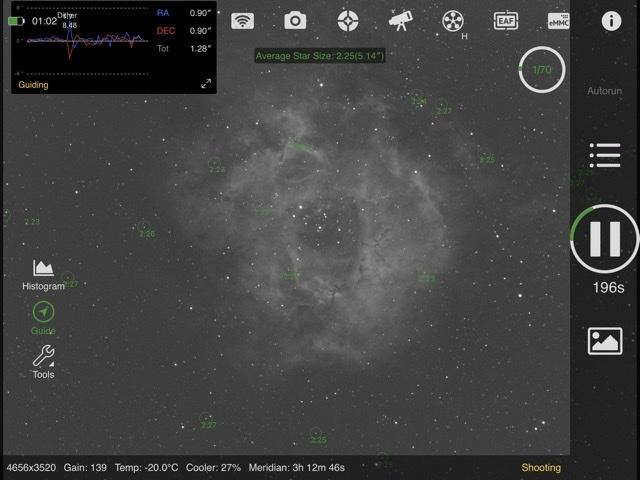Open the image gallery icon
Screen dimensions: 640x480
click(x=605, y=341)
